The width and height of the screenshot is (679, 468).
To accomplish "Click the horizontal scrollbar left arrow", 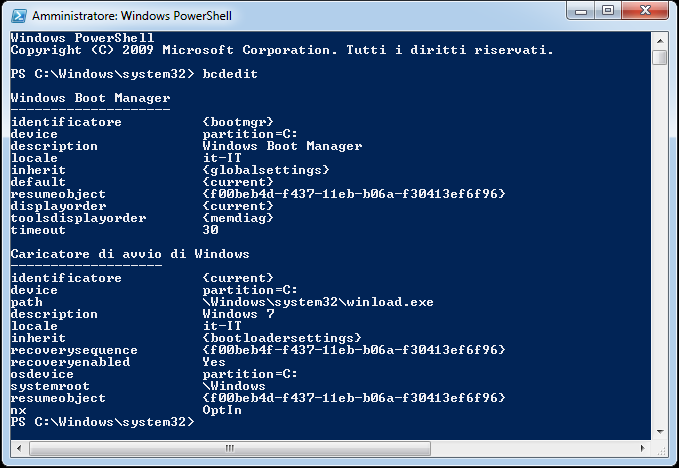I will coord(15,448).
